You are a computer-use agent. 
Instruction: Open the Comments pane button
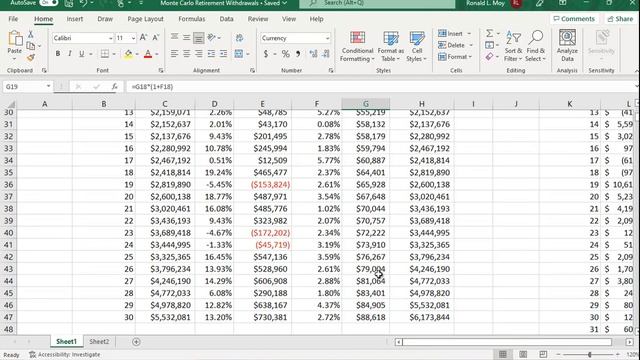(574, 19)
